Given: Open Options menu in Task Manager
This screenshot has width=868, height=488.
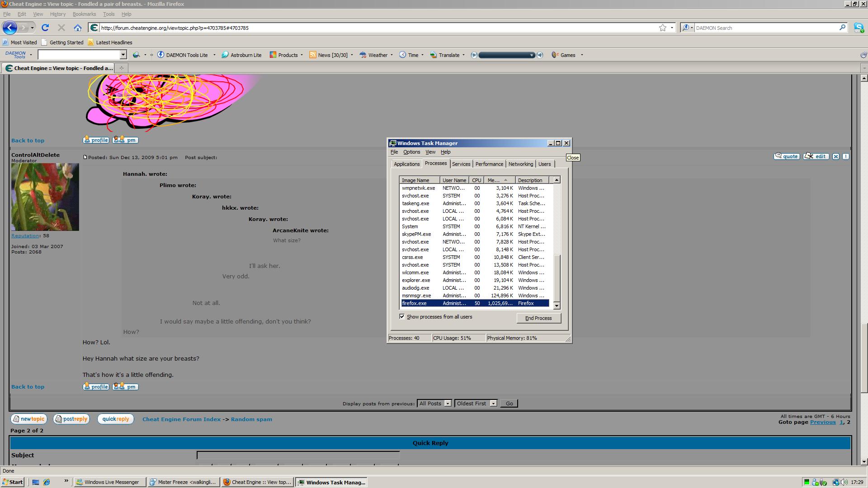Looking at the screenshot, I should click(411, 152).
